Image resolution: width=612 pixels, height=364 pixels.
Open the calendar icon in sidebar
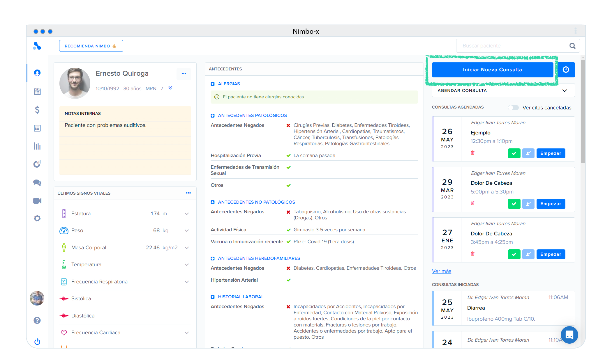click(37, 92)
